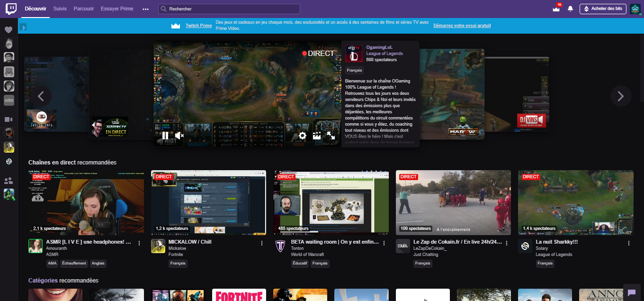Click Amouranth channel avatar
This screenshot has width=644, height=301.
36,246
